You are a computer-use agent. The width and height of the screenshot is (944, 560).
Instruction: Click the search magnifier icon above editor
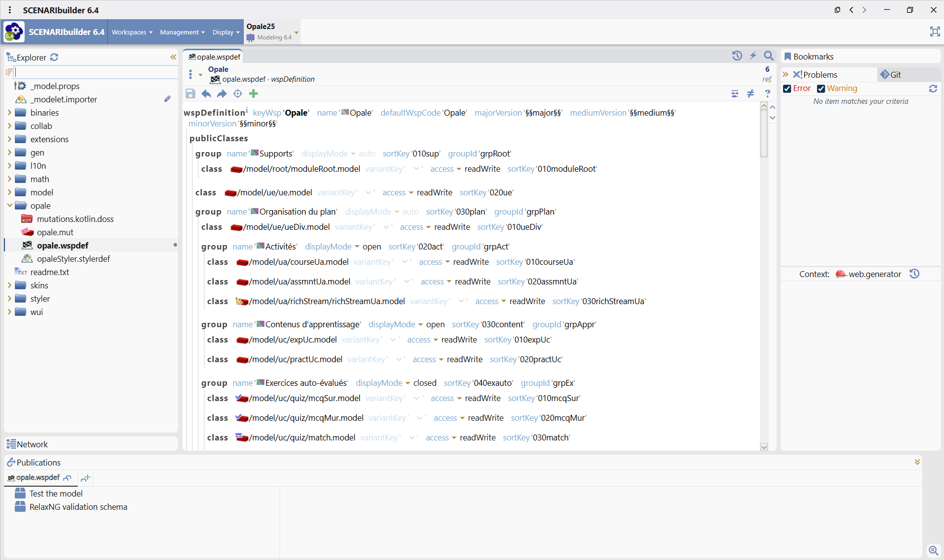pyautogui.click(x=769, y=56)
